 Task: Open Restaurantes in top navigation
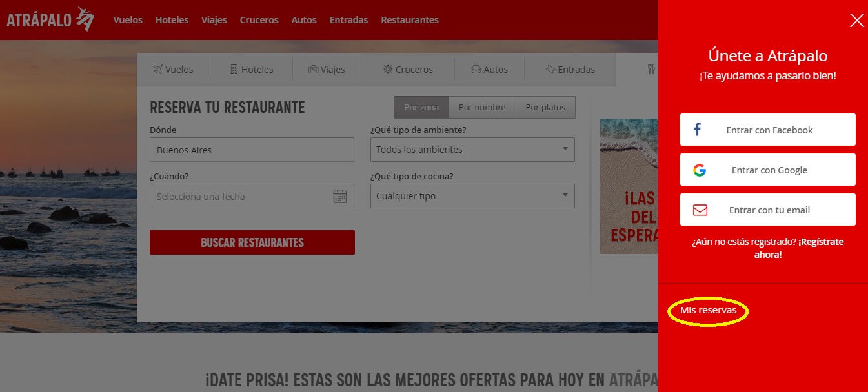[x=410, y=20]
